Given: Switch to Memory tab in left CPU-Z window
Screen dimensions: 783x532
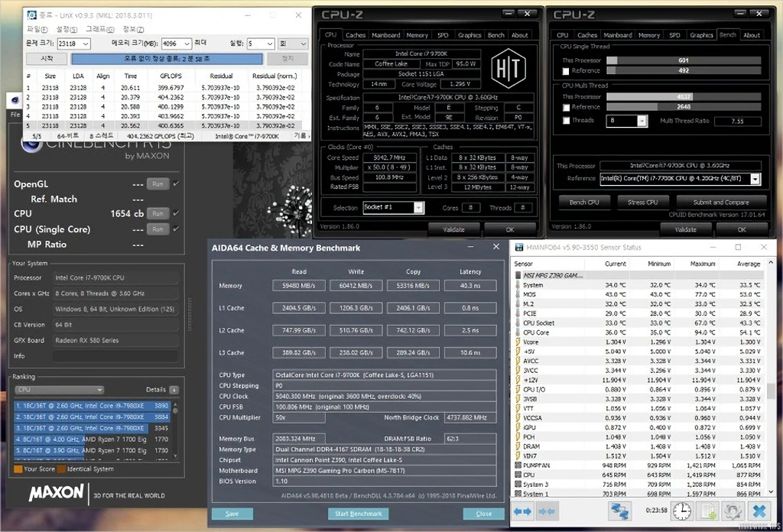Looking at the screenshot, I should (417, 35).
